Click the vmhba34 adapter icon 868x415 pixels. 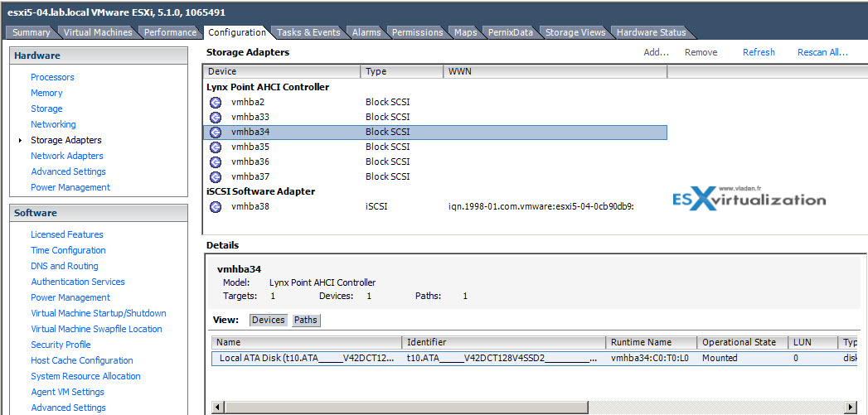coord(216,133)
